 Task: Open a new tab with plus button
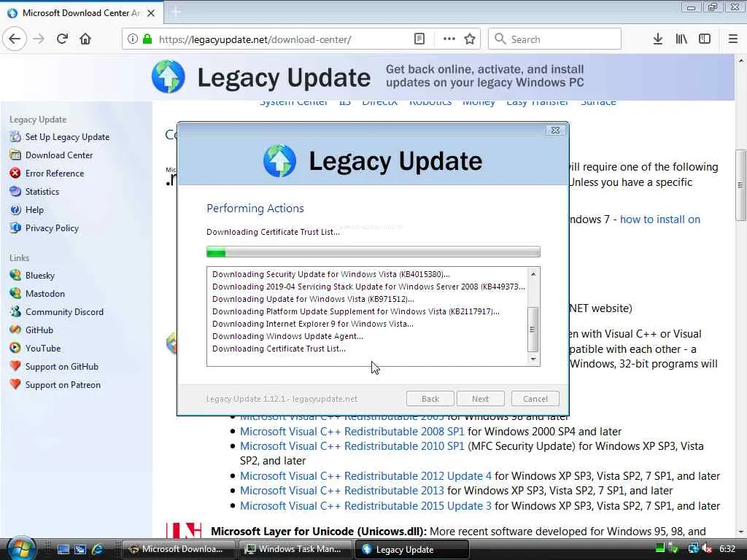click(x=175, y=12)
